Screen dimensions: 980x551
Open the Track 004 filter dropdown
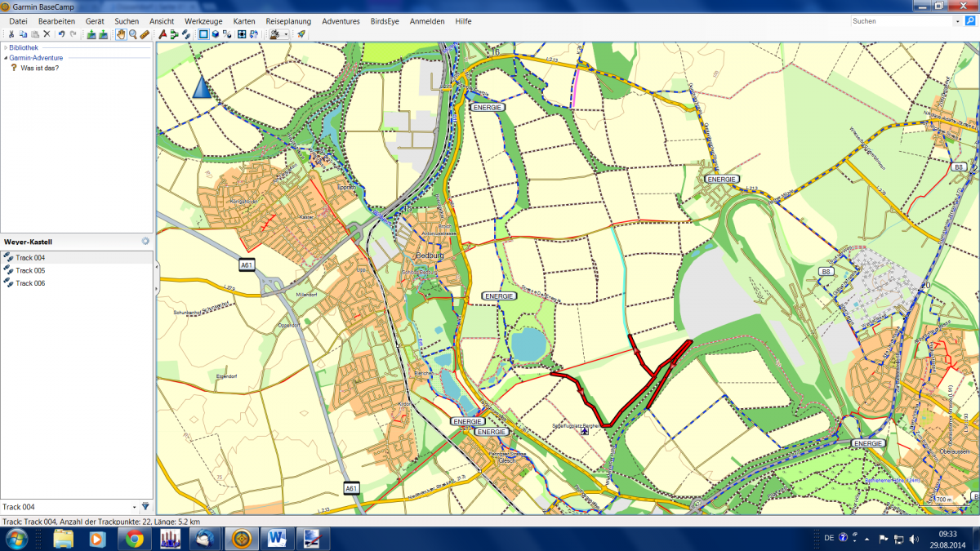click(134, 507)
